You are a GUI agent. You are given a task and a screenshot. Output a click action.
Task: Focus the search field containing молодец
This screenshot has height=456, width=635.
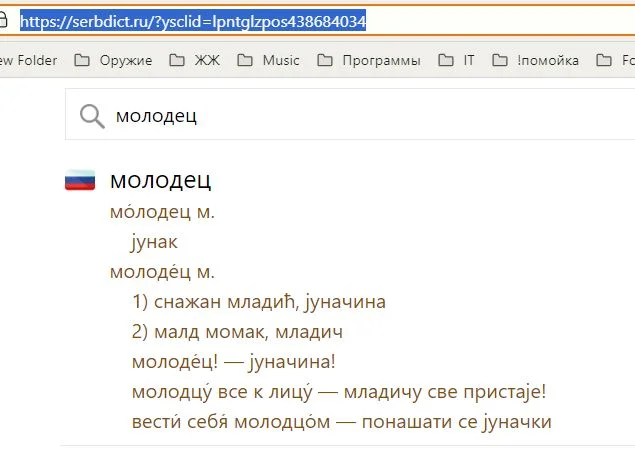click(350, 116)
